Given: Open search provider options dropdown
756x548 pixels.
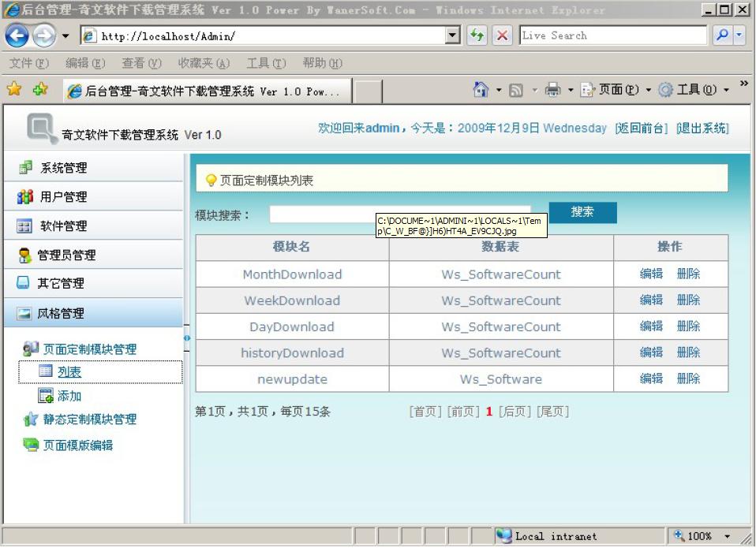Looking at the screenshot, I should tap(739, 35).
